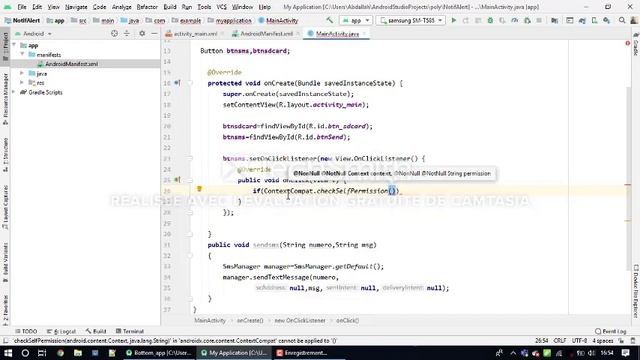
Task: Fold the onCreate method in gutter
Action: (x=190, y=83)
